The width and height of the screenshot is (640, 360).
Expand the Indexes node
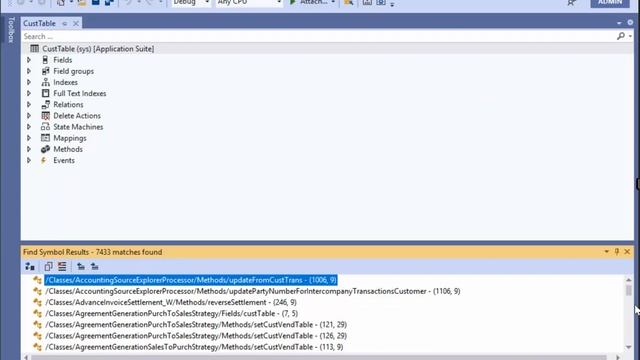click(x=29, y=82)
